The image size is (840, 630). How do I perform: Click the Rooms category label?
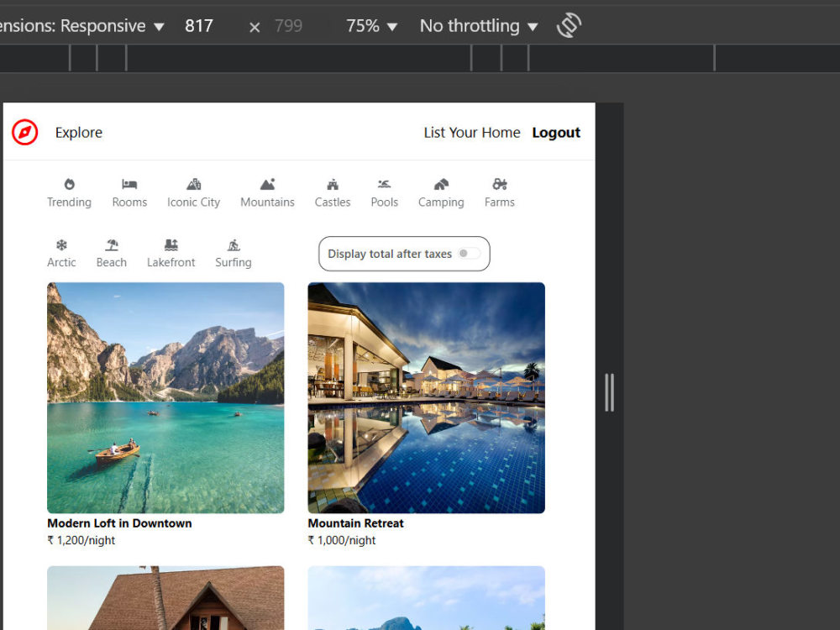coord(129,202)
